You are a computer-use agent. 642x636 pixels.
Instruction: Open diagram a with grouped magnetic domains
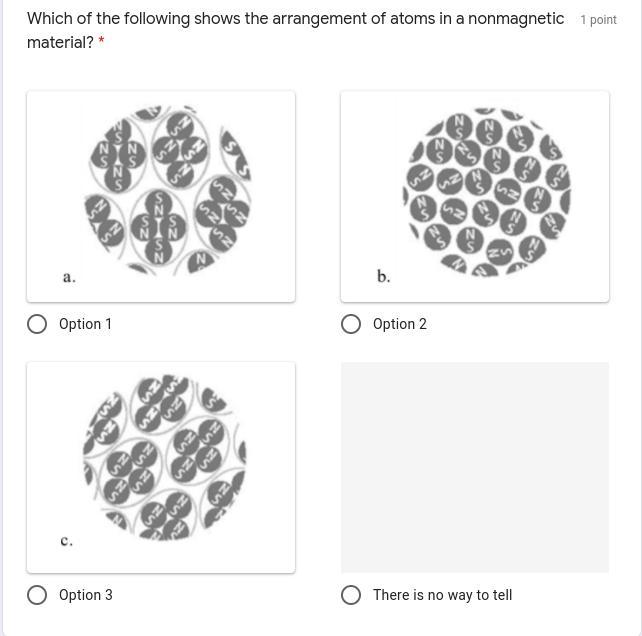[166, 188]
